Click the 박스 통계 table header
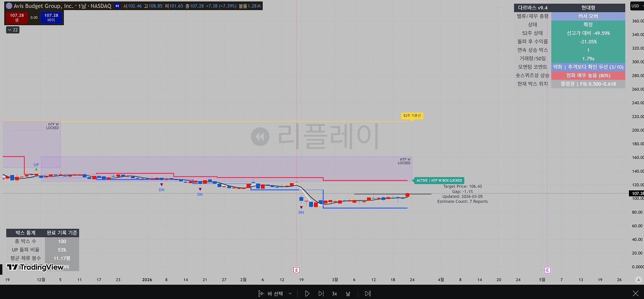 coord(25,233)
